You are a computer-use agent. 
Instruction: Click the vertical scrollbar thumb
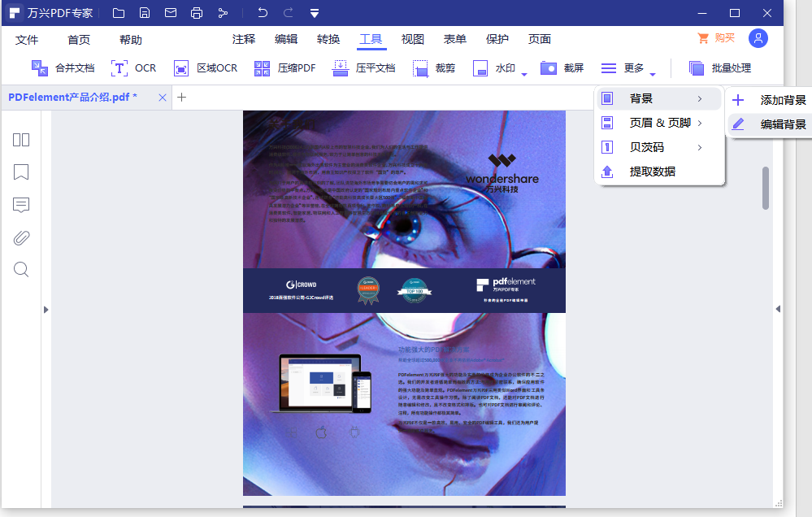coord(766,188)
